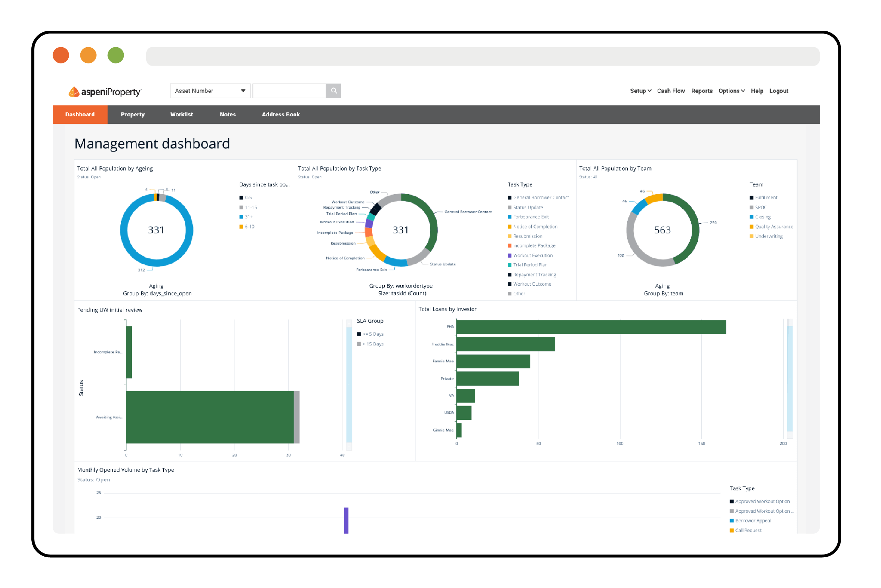Select the General Borrower Contact legend marker
The image size is (881, 588).
pyautogui.click(x=510, y=197)
